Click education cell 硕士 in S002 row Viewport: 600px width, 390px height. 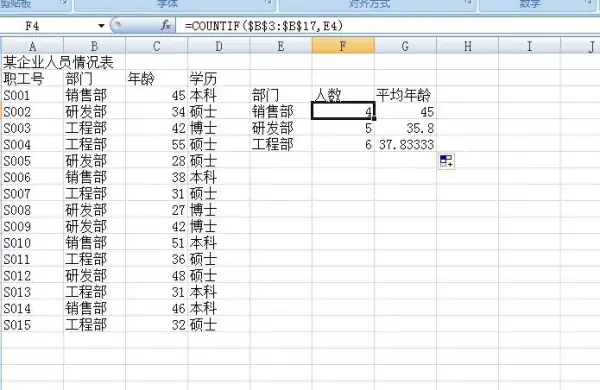(219, 111)
